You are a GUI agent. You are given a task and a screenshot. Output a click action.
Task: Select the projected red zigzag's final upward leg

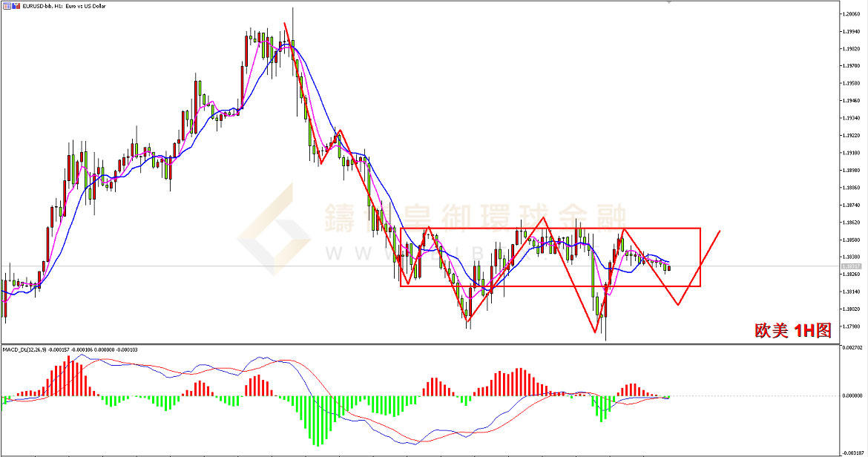coord(700,267)
